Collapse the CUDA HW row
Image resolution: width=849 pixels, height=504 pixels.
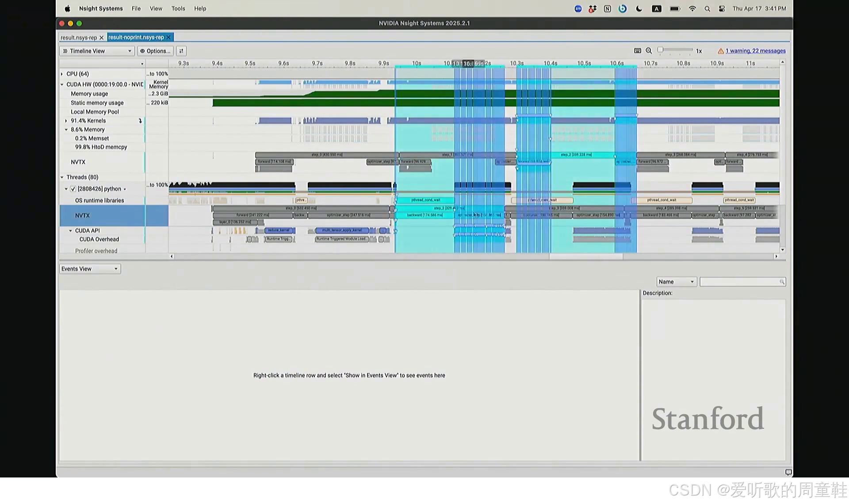pyautogui.click(x=62, y=84)
